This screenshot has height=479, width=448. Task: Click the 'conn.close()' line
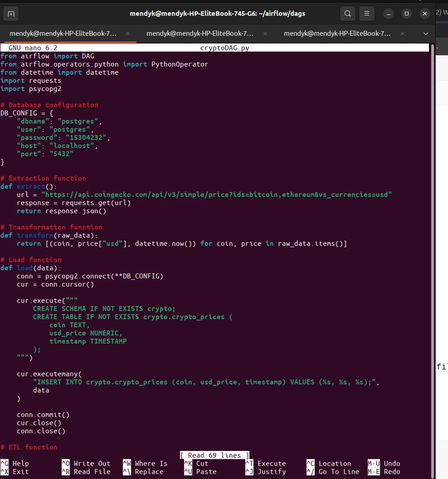click(x=41, y=431)
